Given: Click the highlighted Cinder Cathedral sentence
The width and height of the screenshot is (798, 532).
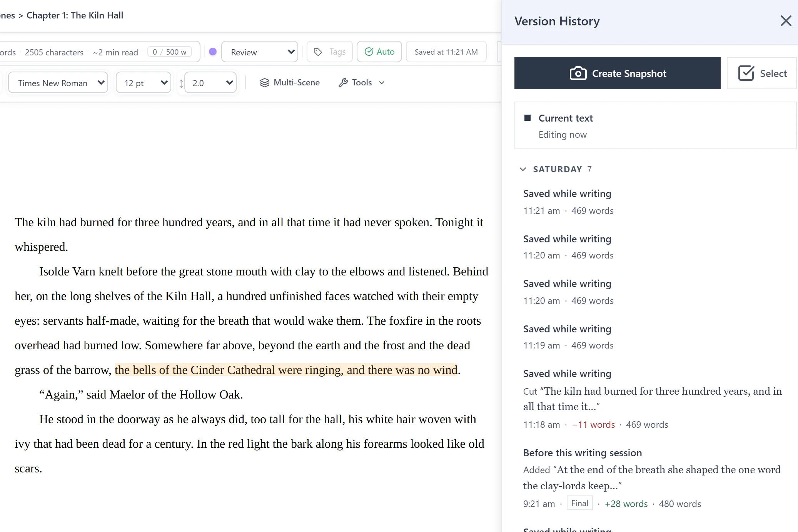Looking at the screenshot, I should 286,370.
